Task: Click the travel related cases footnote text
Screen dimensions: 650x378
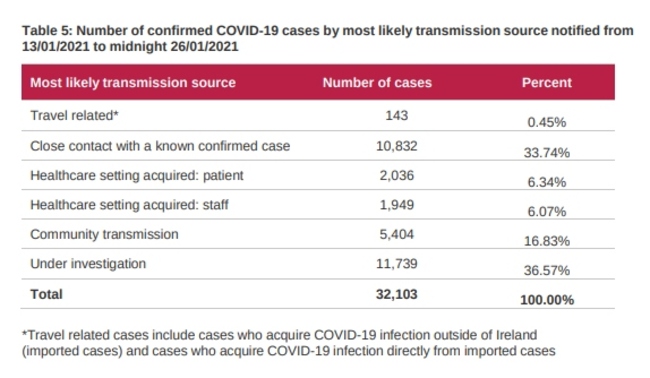Action: [x=289, y=343]
